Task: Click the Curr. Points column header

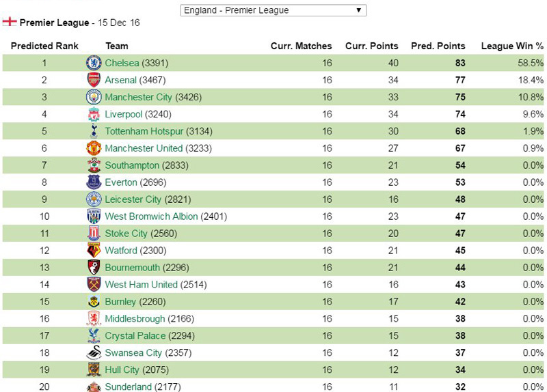Action: click(371, 46)
